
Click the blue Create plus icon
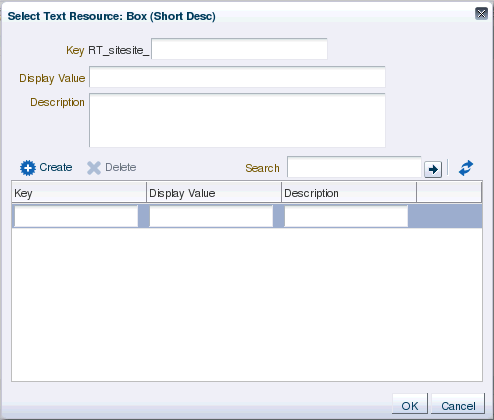28,168
